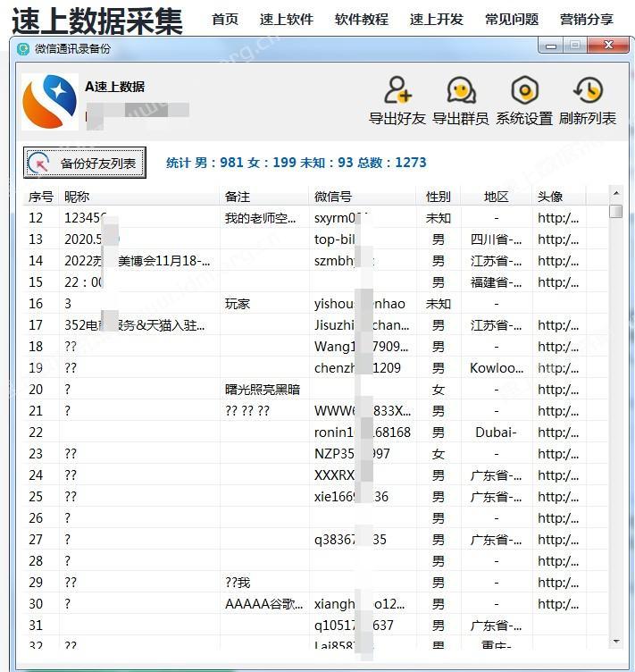
Task: Click the friend list scrollbar thumb
Action: tap(616, 211)
